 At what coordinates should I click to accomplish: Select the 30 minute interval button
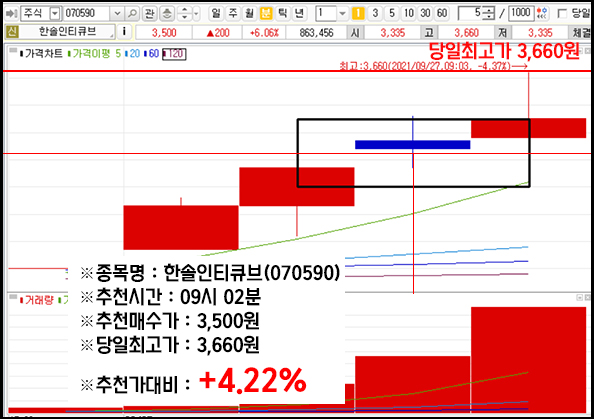click(x=425, y=14)
